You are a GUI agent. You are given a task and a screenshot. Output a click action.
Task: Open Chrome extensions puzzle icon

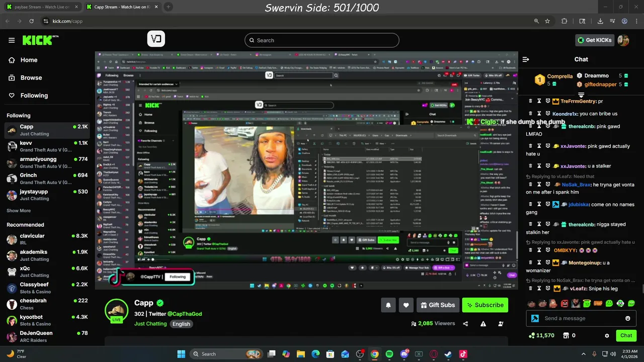coord(565,21)
